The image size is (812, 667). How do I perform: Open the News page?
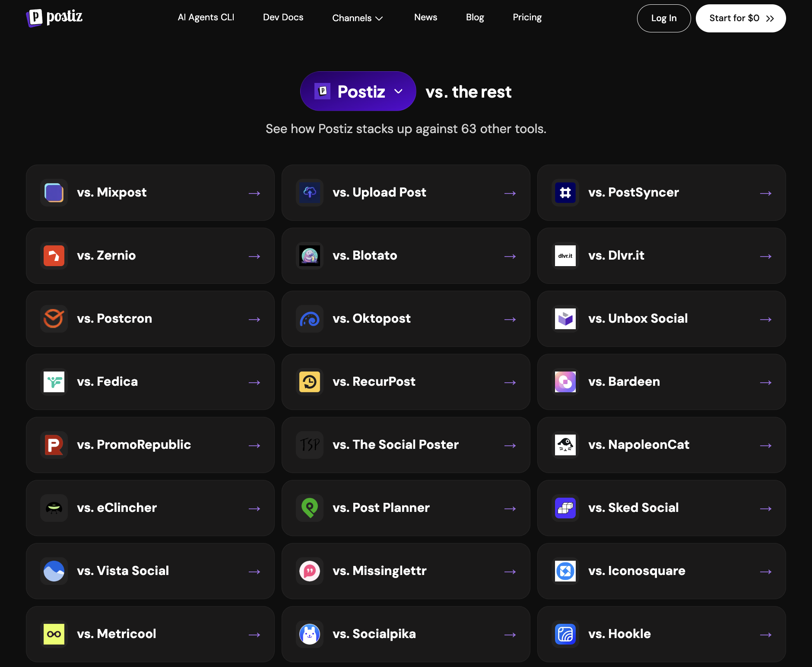[426, 17]
